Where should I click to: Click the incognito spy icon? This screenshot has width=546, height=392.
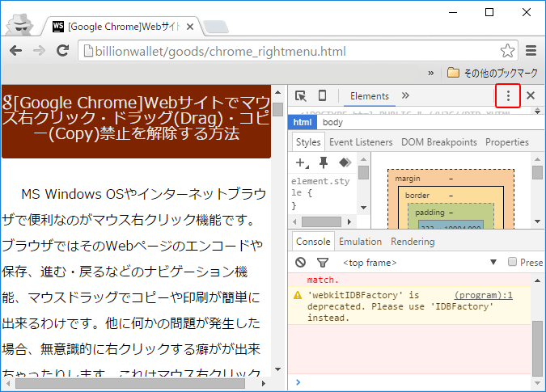20,24
